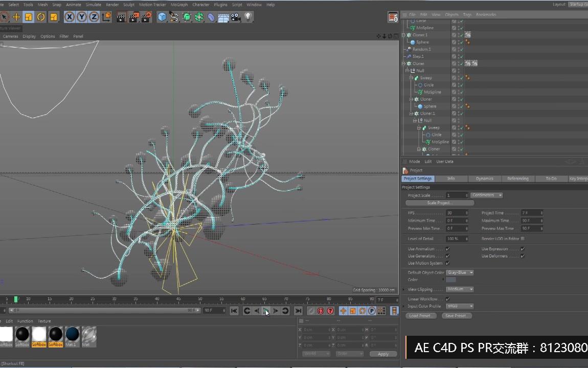Click the Load Preset button
This screenshot has height=368, width=588.
tap(420, 316)
